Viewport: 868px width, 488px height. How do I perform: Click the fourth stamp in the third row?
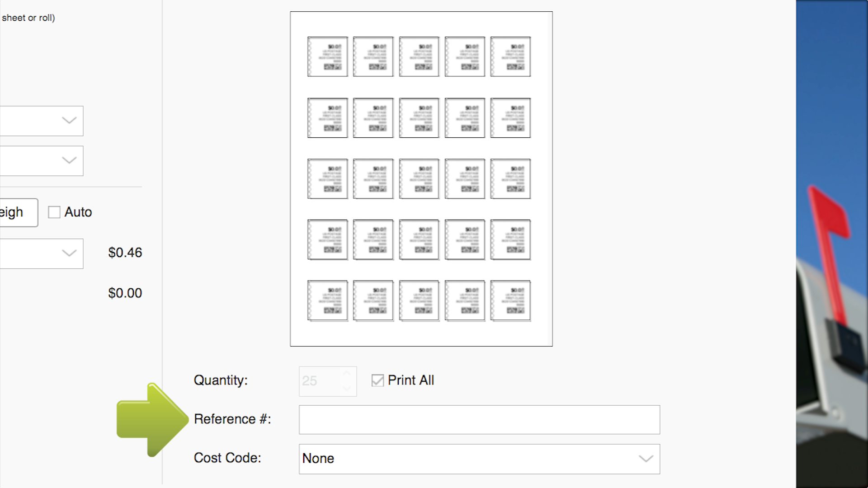click(x=464, y=178)
